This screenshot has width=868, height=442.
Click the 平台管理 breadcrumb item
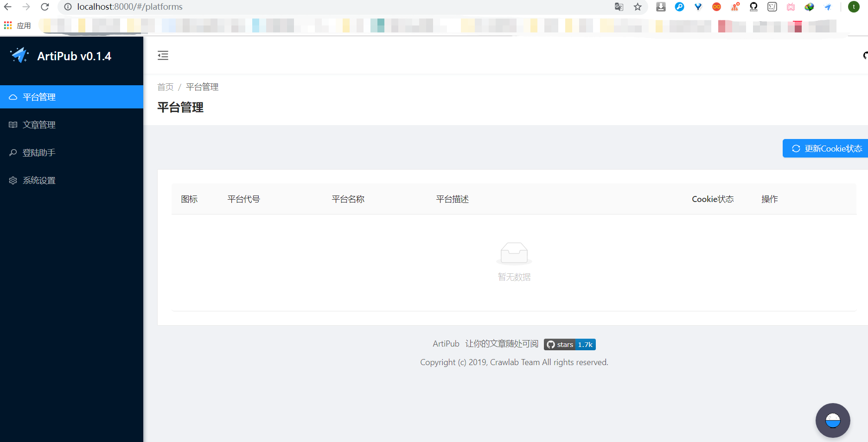(x=202, y=87)
